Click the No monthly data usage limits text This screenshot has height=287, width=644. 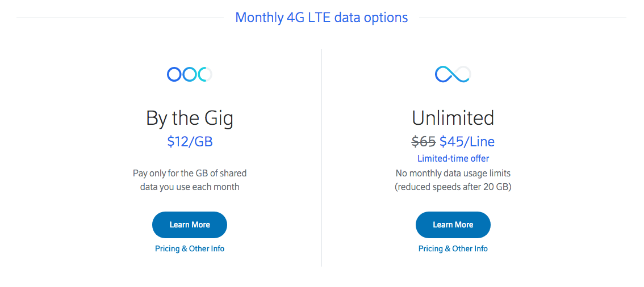pyautogui.click(x=453, y=173)
